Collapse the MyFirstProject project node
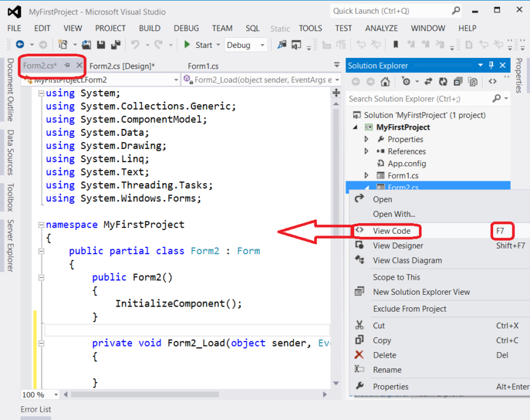The width and height of the screenshot is (530, 420). pyautogui.click(x=355, y=127)
